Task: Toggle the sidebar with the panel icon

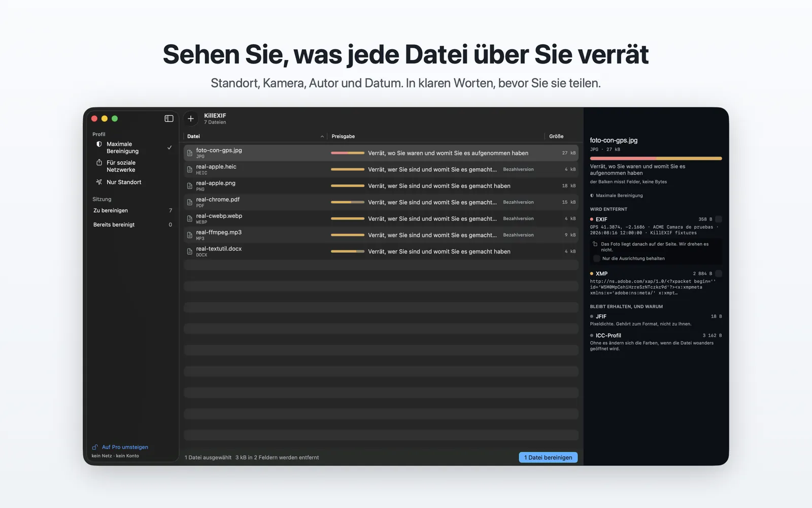Action: 169,118
